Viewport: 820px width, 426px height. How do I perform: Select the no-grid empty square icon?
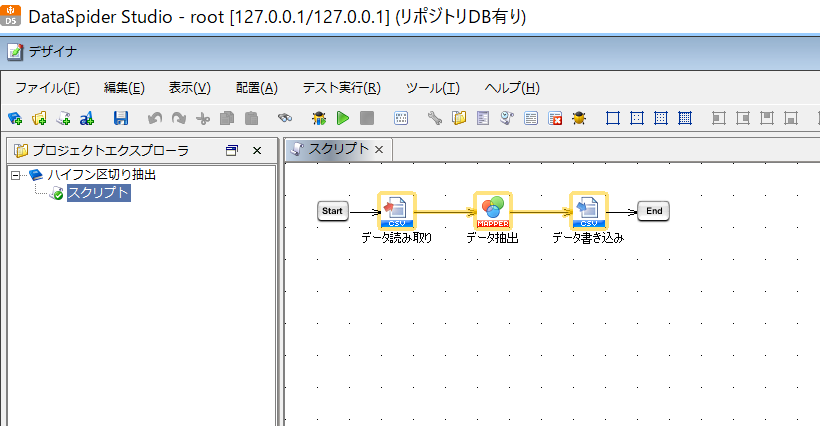pyautogui.click(x=613, y=118)
